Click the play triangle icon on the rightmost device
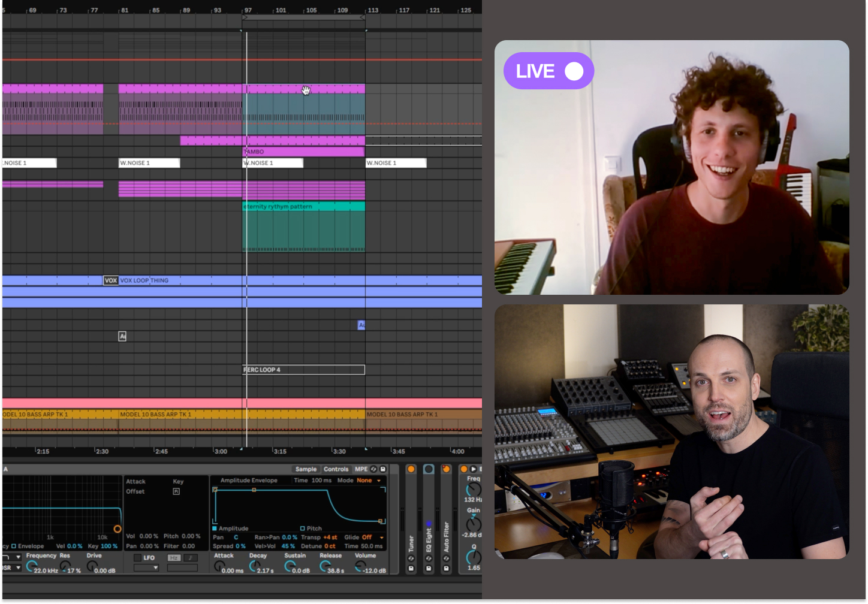Viewport: 868px width, 604px height. coord(474,469)
